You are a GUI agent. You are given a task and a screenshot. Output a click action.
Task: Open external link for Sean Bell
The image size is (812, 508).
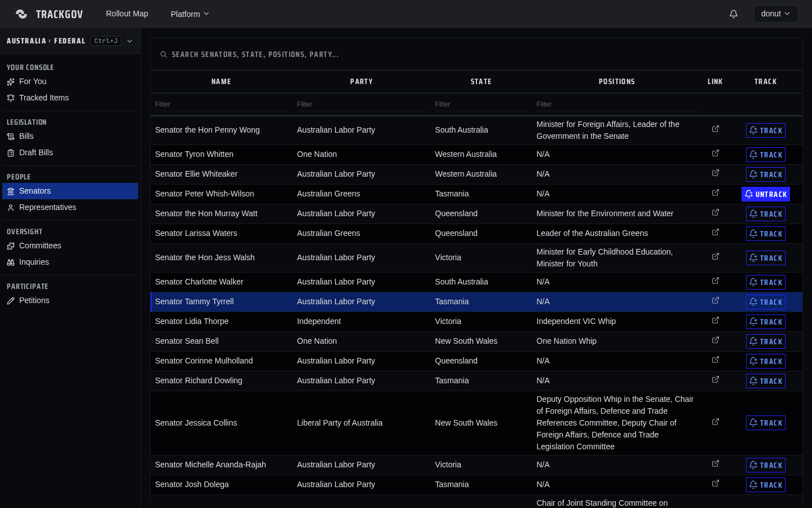pos(716,340)
